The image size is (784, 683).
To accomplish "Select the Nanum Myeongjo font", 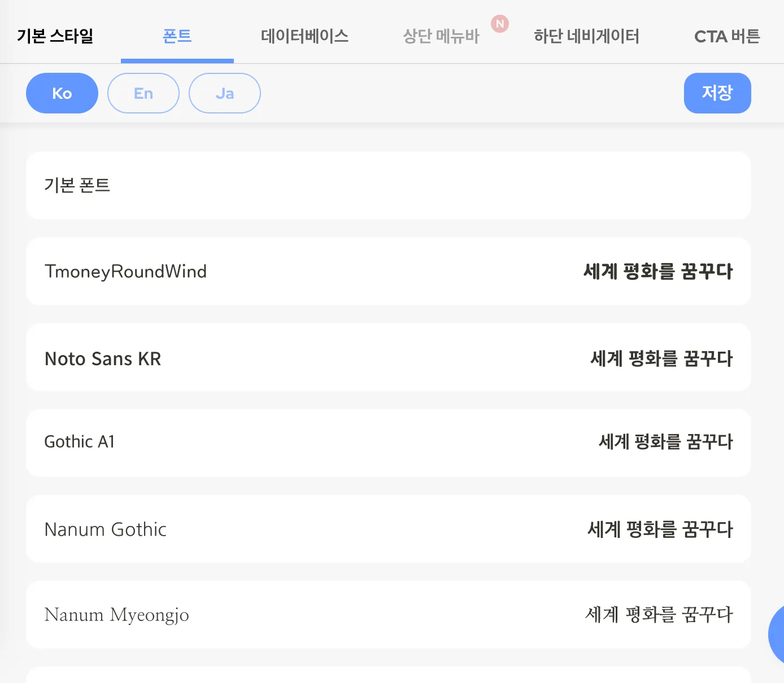I will [116, 615].
